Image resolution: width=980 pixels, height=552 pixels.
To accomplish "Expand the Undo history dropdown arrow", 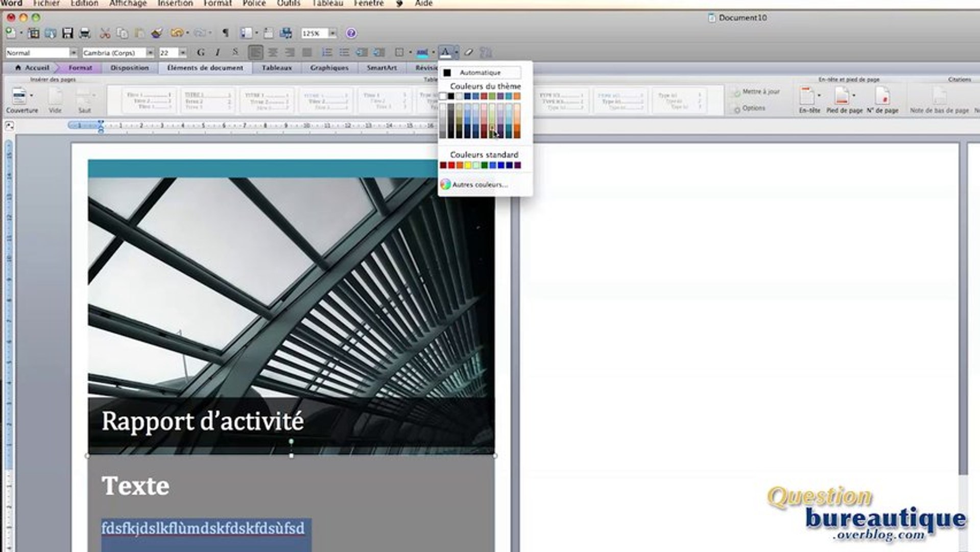I will [187, 33].
